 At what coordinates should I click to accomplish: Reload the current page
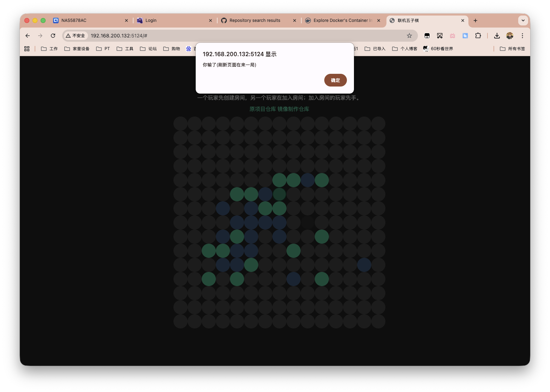(53, 36)
